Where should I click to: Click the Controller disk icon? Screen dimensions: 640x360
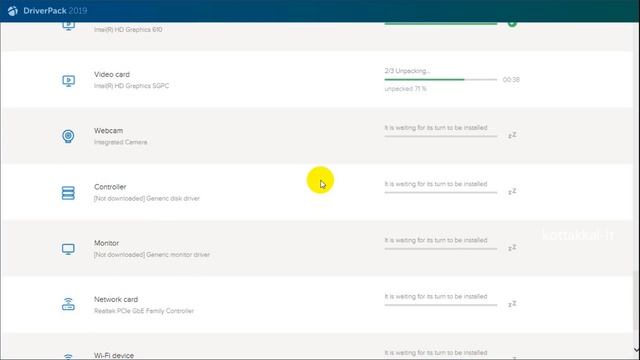68,193
